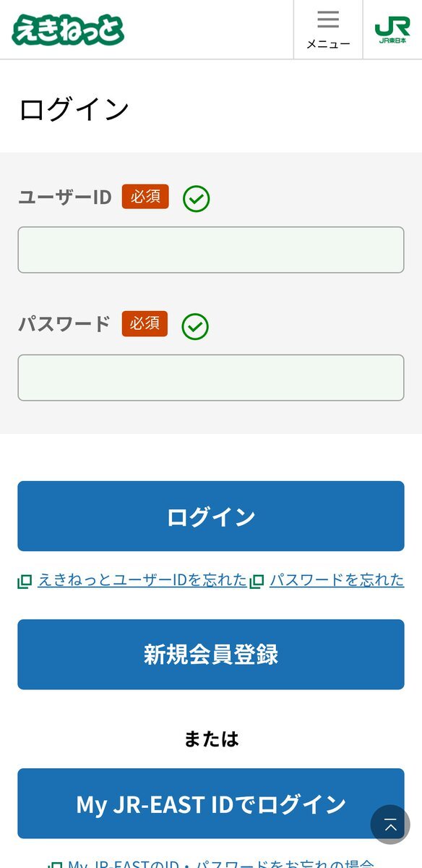Open the メニュー hamburger menu

click(x=328, y=30)
